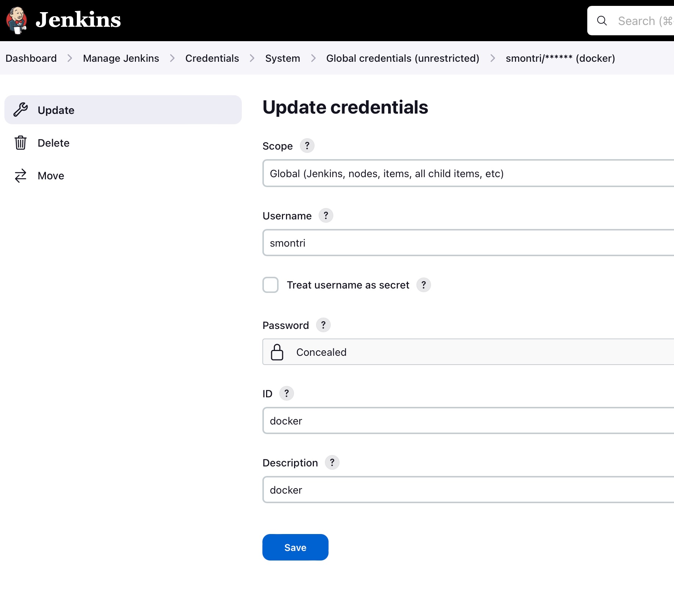This screenshot has width=674, height=616.
Task: Click into the Username field
Action: coord(468,243)
